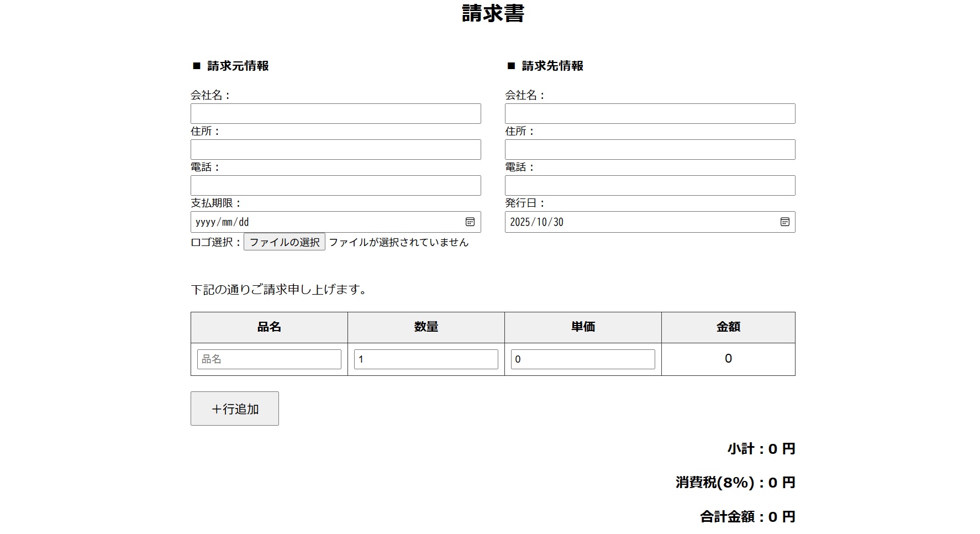The height and width of the screenshot is (534, 980).
Task: Click the 請求元 住所 input box
Action: point(335,149)
